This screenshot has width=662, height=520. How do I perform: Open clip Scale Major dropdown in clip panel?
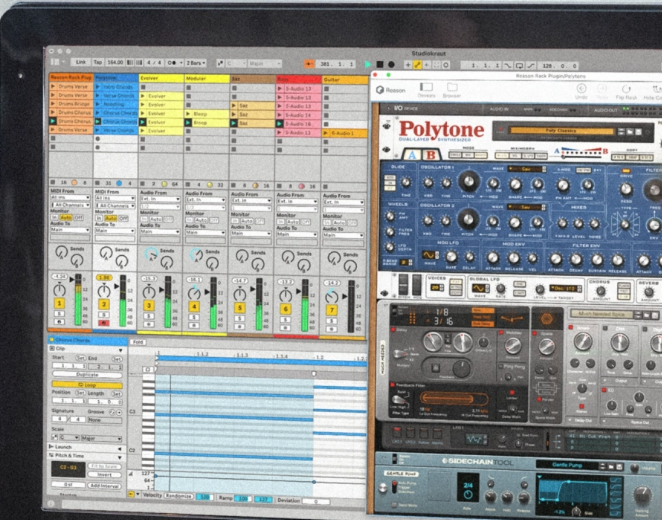tap(101, 438)
